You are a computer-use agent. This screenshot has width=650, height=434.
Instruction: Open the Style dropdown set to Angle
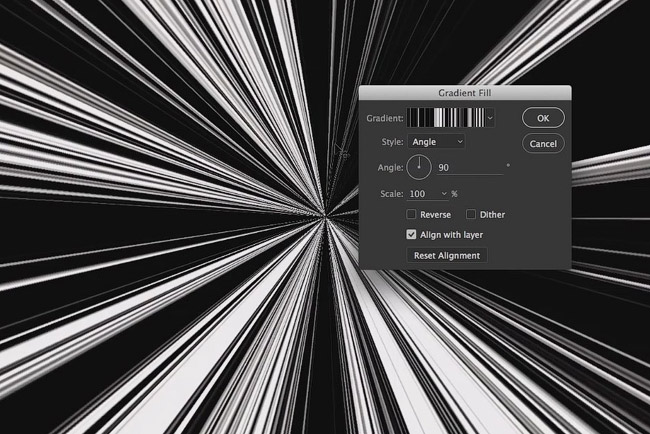[x=436, y=142]
